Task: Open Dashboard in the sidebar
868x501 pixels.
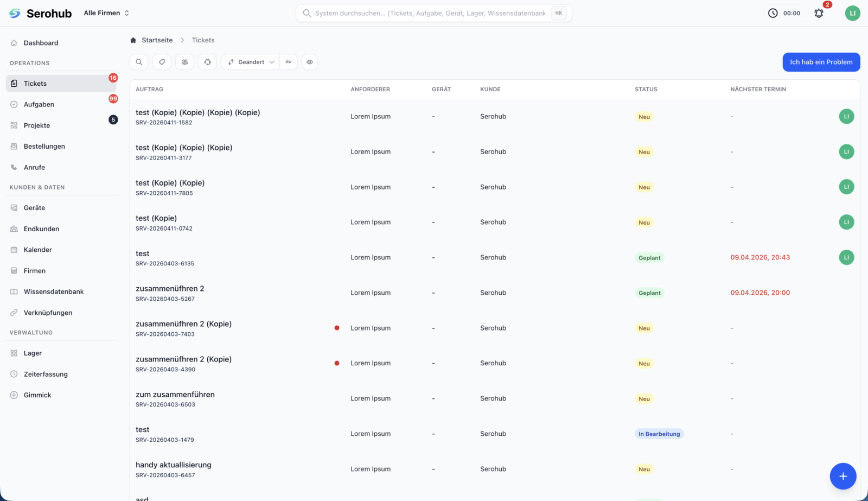Action: (x=61, y=43)
